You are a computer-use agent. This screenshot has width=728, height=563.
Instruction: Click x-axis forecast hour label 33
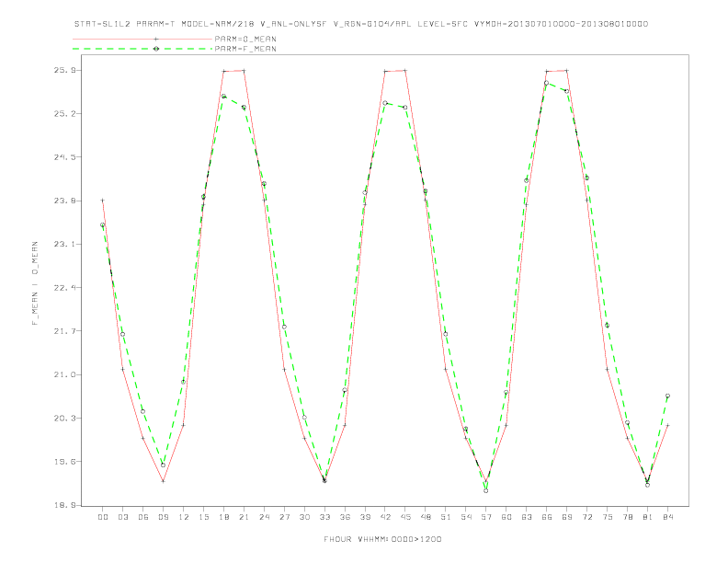tap(324, 517)
